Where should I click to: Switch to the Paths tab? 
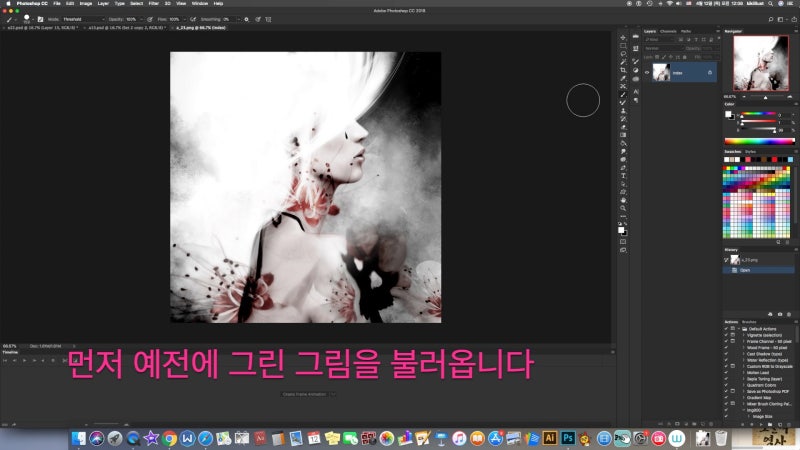(x=686, y=32)
